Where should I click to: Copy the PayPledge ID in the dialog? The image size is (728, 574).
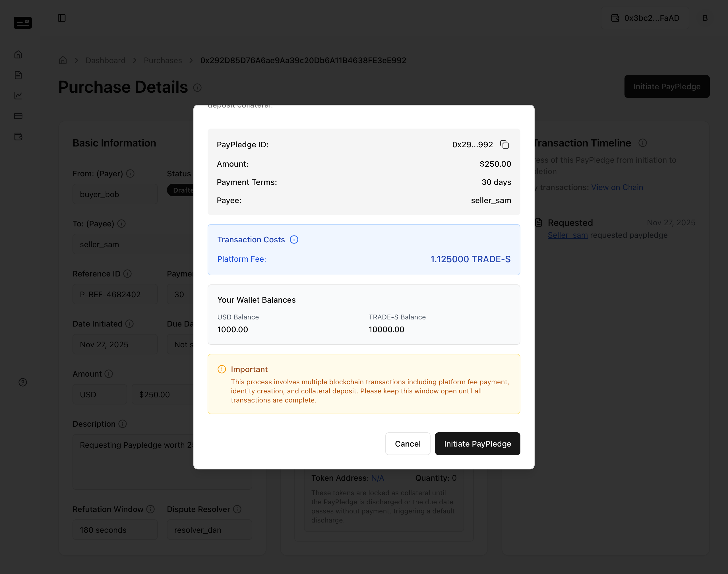pyautogui.click(x=504, y=144)
